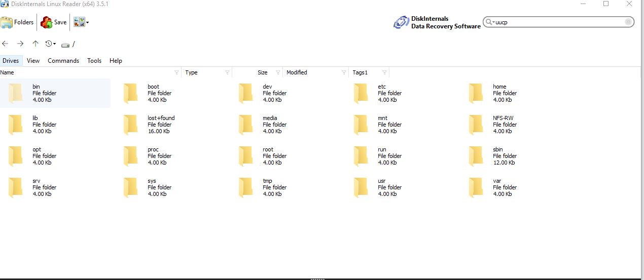The width and height of the screenshot is (644, 280).
Task: Click the "/" path text in address bar
Action: [74, 44]
